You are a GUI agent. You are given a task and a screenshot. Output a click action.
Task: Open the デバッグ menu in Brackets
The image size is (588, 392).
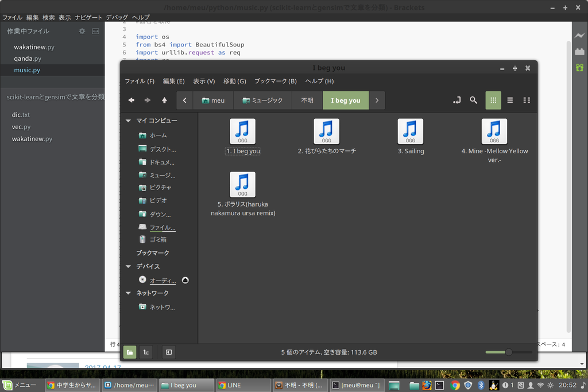click(118, 17)
